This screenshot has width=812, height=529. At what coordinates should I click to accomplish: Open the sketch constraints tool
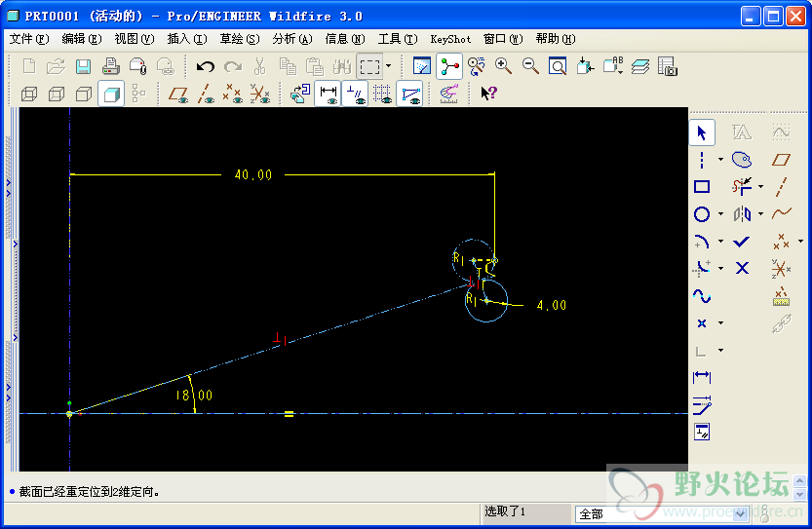click(x=702, y=432)
